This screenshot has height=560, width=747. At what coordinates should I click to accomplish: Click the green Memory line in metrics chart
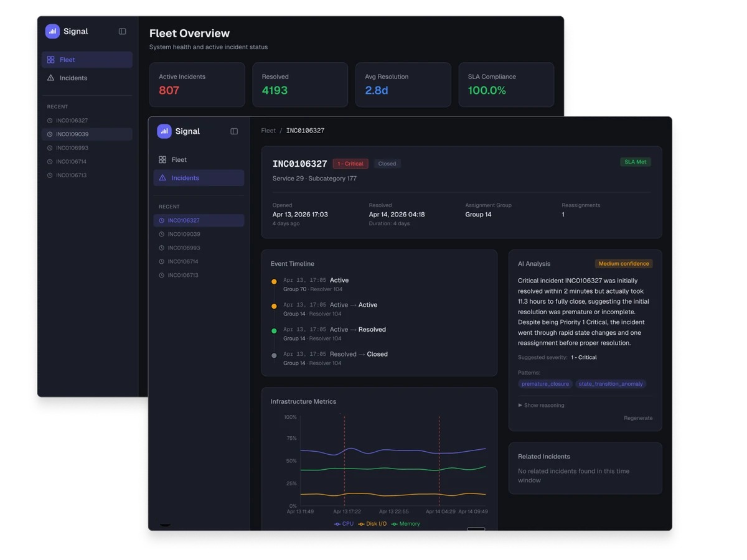click(392, 468)
